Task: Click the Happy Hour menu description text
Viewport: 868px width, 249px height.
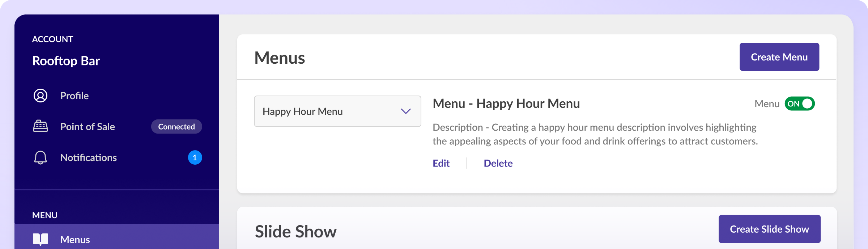Action: (595, 134)
